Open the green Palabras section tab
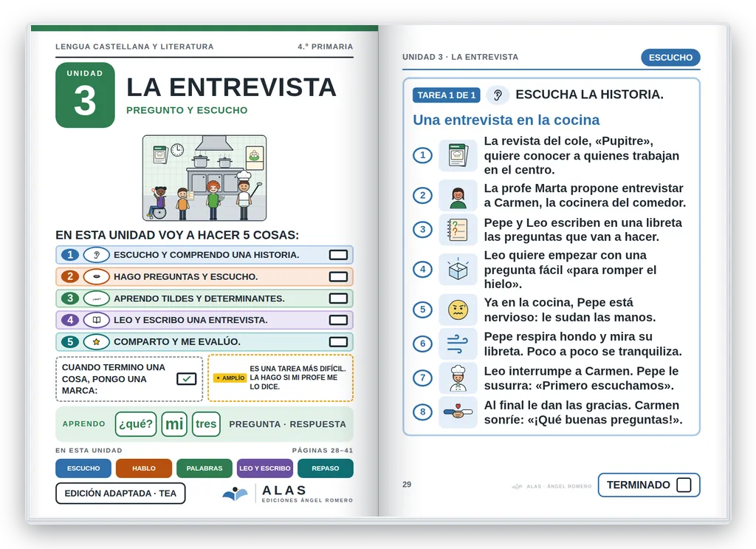The width and height of the screenshot is (756, 549). point(205,468)
